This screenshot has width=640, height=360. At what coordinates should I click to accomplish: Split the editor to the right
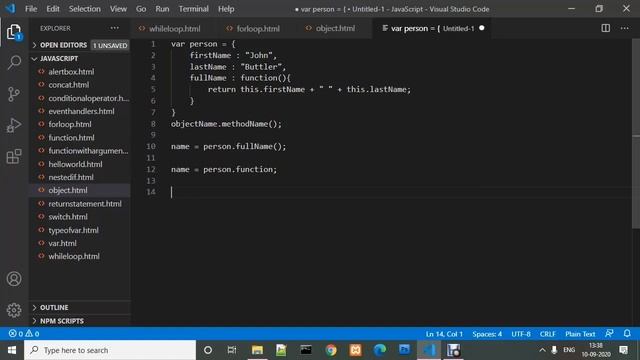(x=606, y=28)
